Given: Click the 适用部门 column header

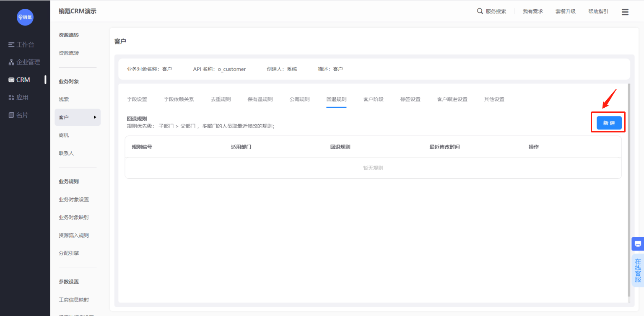Looking at the screenshot, I should 241,147.
